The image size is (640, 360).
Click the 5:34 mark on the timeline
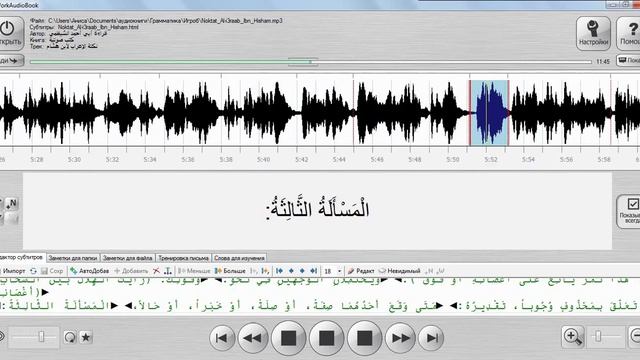150,160
